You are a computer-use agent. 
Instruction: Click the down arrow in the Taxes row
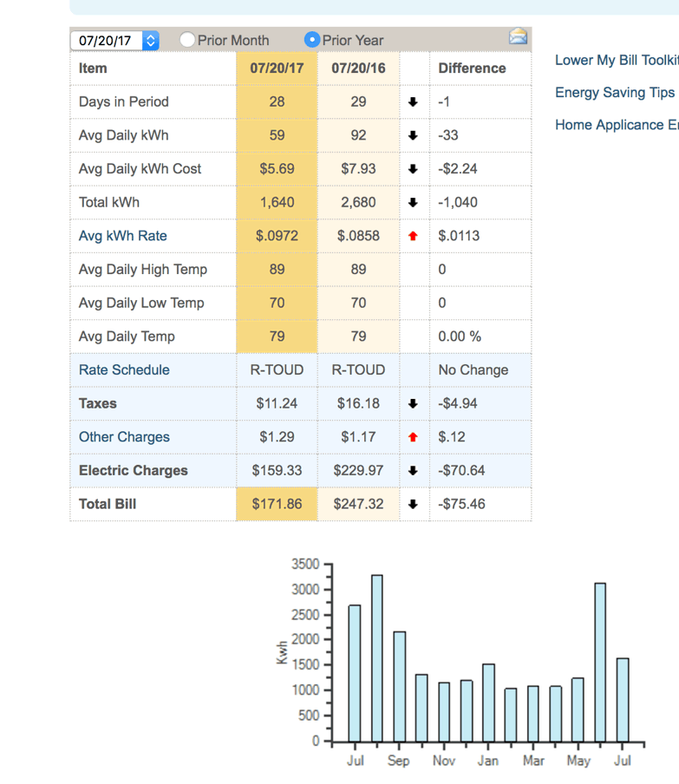coord(414,403)
